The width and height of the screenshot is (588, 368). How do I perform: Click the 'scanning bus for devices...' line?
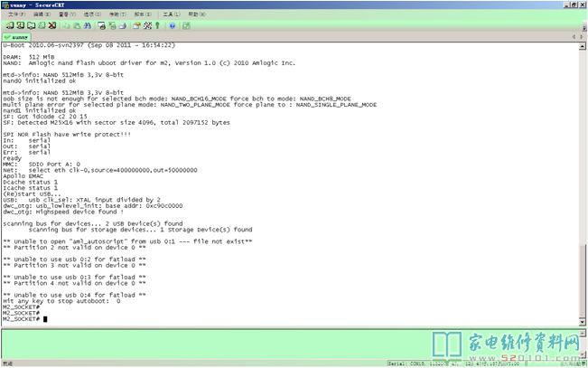(x=93, y=224)
